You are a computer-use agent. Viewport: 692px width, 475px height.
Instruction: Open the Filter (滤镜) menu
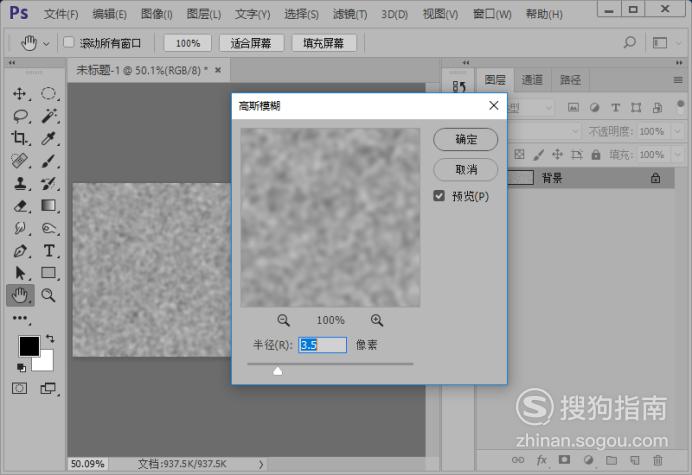tap(350, 14)
